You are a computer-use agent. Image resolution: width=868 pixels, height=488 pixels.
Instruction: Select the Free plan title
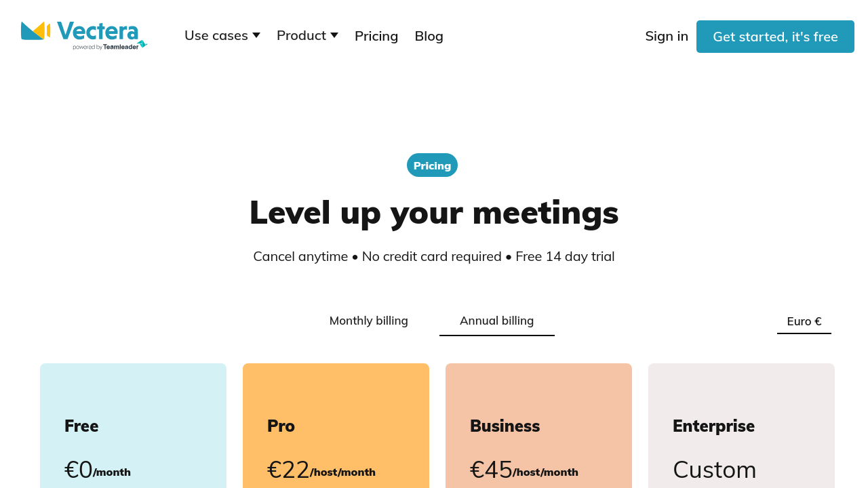tap(81, 426)
